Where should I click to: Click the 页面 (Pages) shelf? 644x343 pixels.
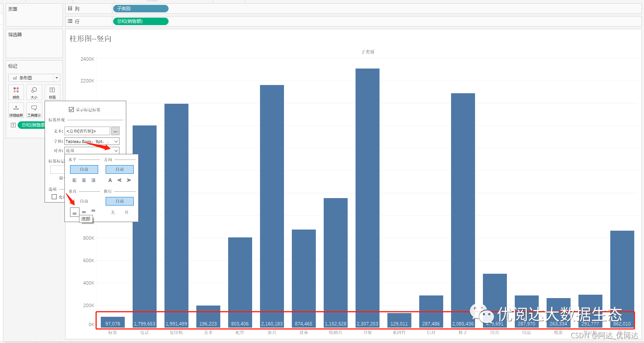point(34,15)
